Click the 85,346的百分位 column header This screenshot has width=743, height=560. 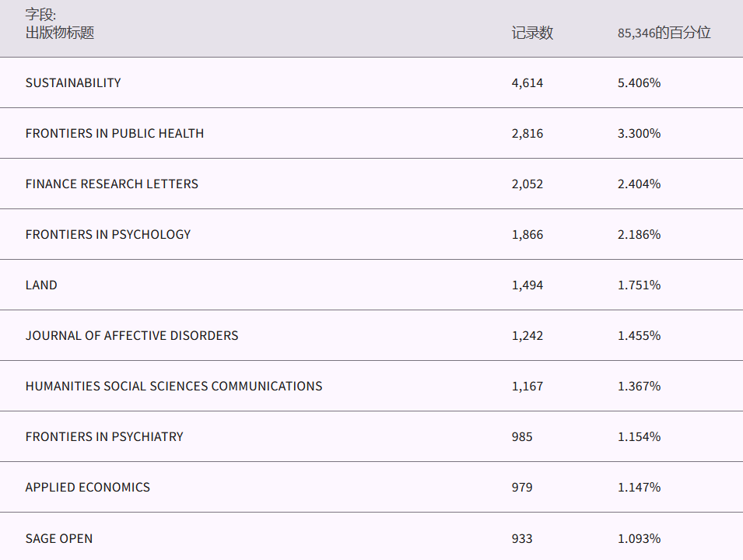pyautogui.click(x=664, y=33)
